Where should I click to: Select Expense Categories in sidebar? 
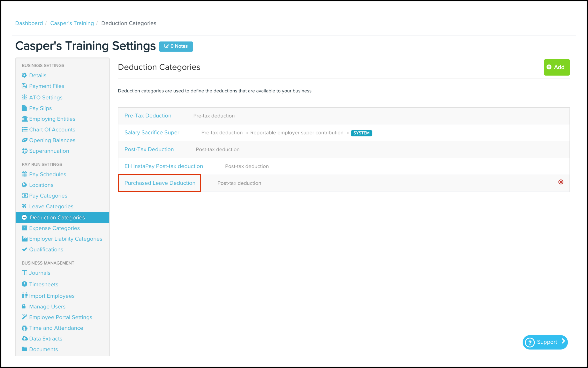[x=54, y=228]
